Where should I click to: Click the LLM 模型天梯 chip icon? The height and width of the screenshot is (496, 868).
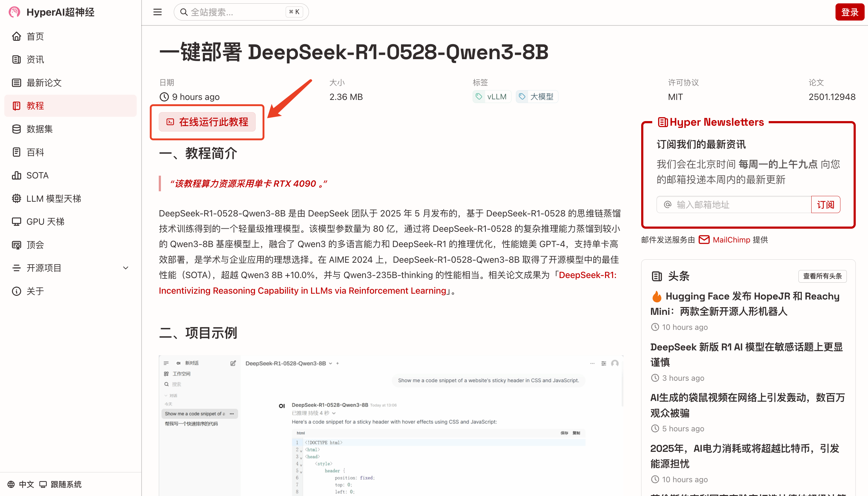[16, 198]
